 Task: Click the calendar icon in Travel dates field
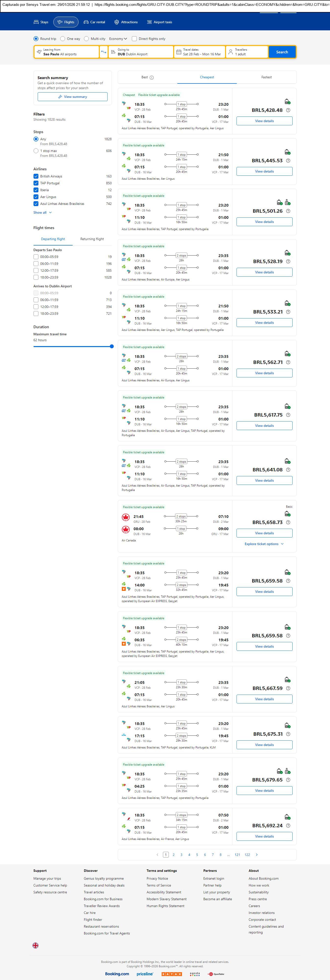[179, 52]
